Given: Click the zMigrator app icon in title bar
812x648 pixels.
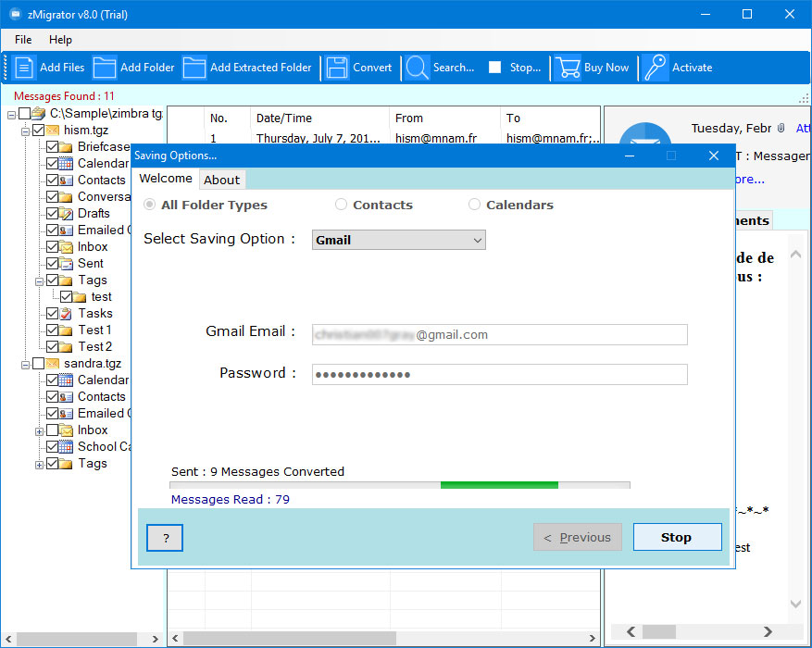Looking at the screenshot, I should click(15, 14).
